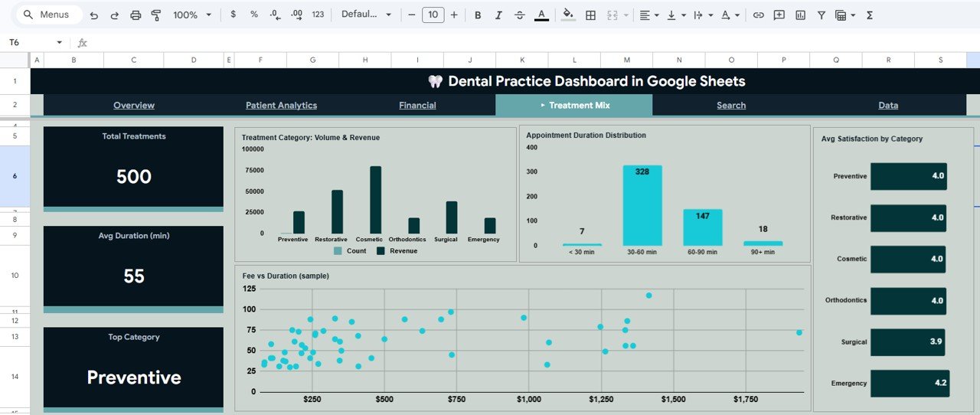
Task: Open the Search tab
Action: point(731,106)
